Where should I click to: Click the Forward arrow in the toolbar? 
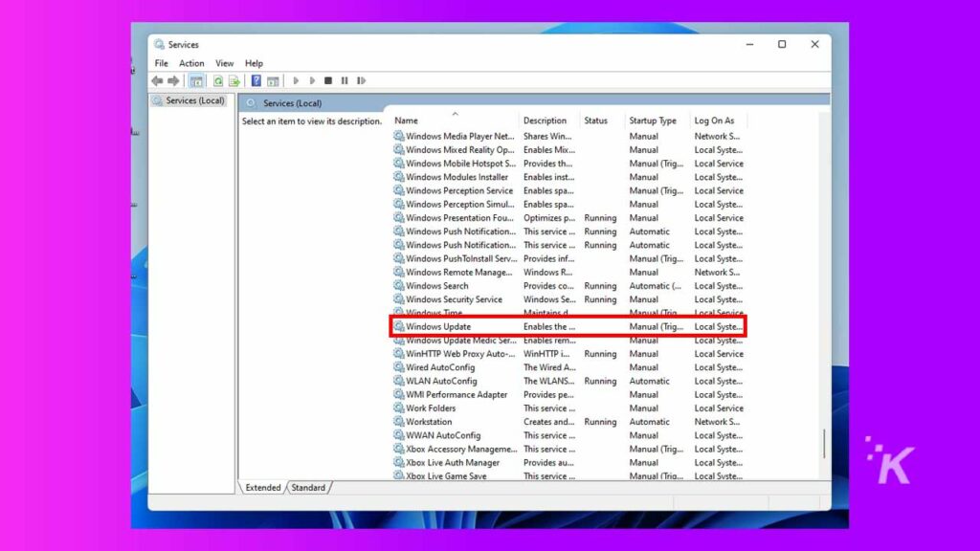(x=173, y=80)
